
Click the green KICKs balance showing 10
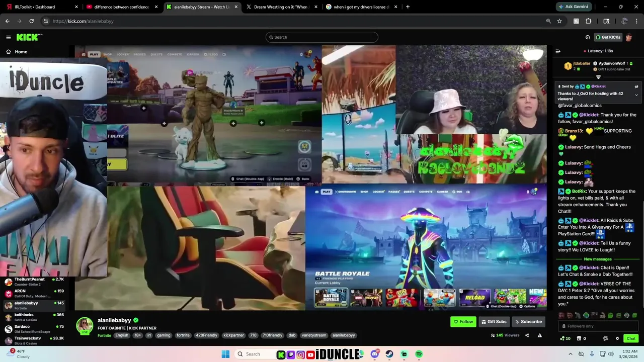tap(565, 338)
